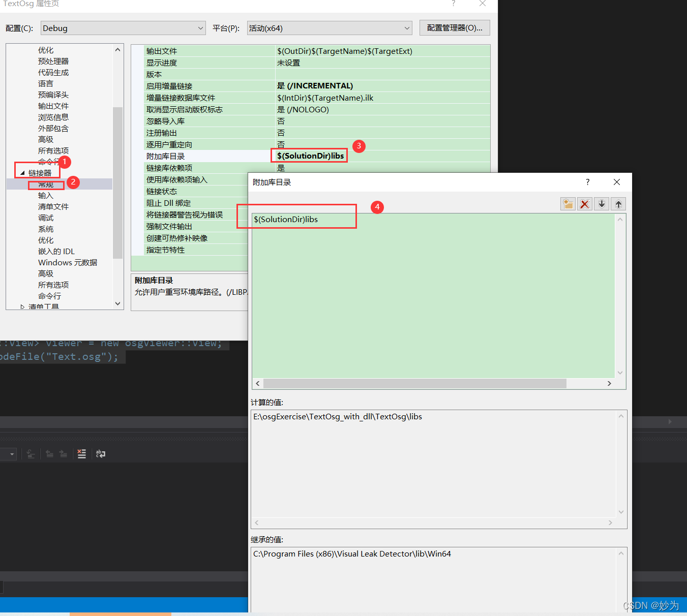The image size is (687, 616).
Task: Open the 平台 活动(x64) dropdown
Action: tap(330, 28)
